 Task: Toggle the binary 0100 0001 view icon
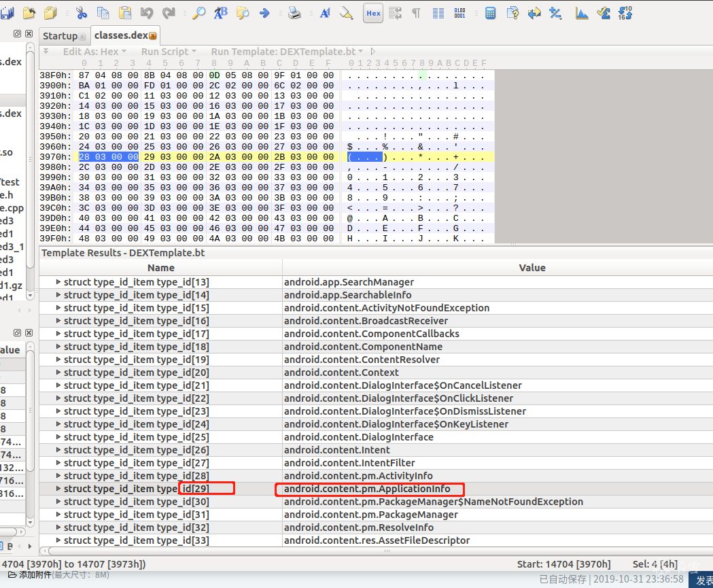tap(459, 13)
